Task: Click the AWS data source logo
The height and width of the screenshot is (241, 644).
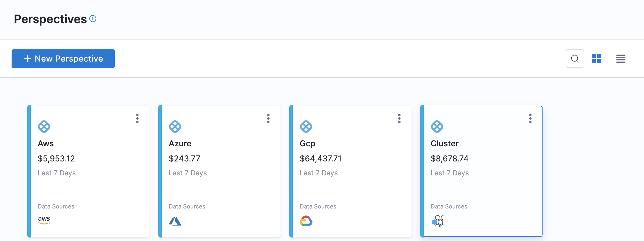Action: click(44, 220)
